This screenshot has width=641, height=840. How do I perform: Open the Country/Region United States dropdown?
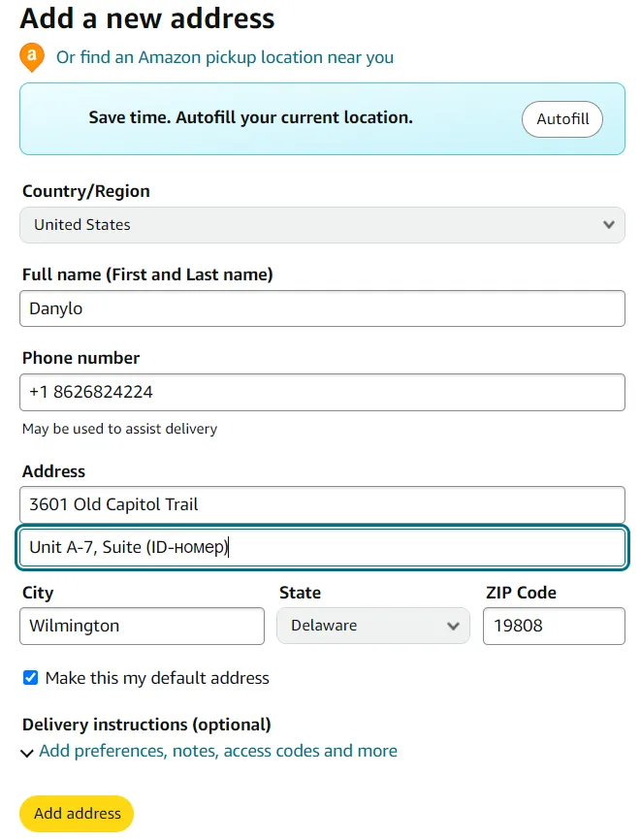click(x=321, y=225)
